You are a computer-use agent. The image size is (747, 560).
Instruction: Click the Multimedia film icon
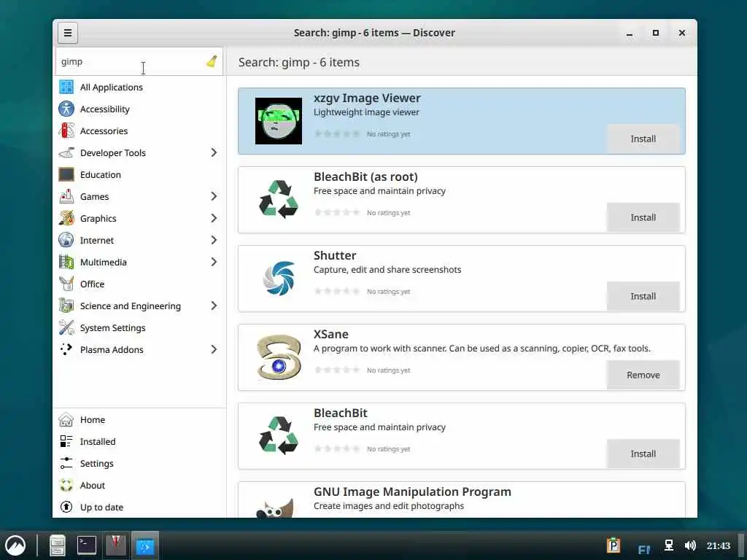click(x=66, y=262)
